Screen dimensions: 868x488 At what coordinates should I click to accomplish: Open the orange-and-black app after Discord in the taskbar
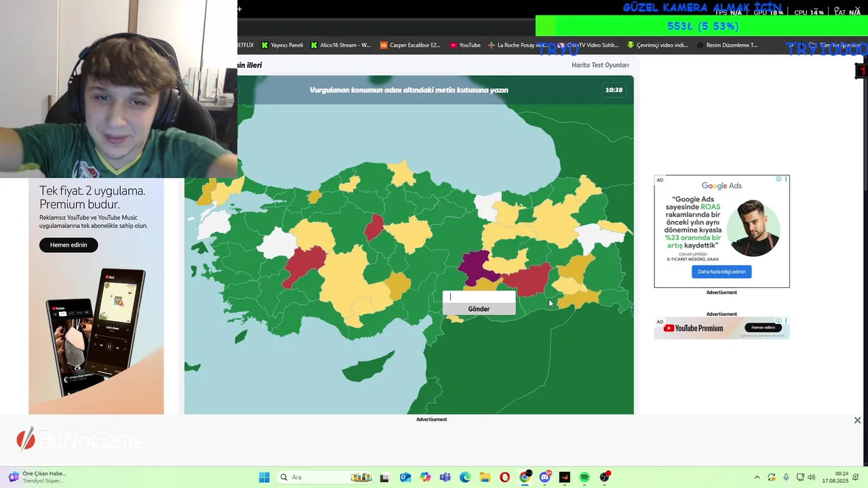(x=564, y=477)
